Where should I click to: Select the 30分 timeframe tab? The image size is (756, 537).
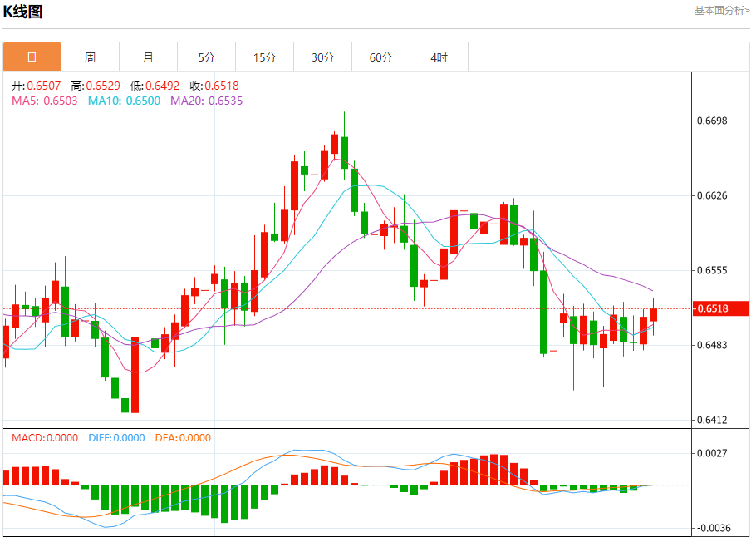pos(322,57)
